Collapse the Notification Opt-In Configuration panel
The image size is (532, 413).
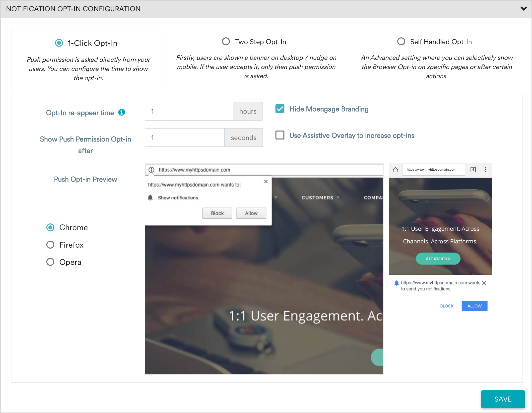tap(523, 8)
